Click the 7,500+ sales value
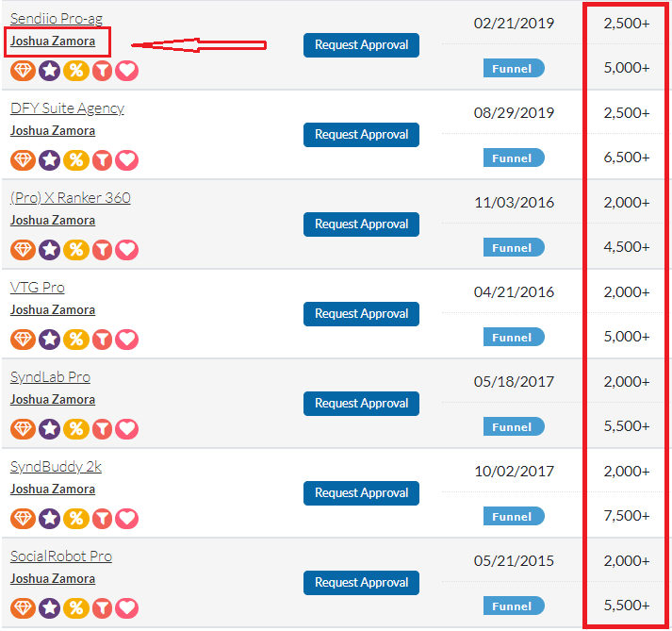Screen dimensions: 672x631 coord(627,516)
